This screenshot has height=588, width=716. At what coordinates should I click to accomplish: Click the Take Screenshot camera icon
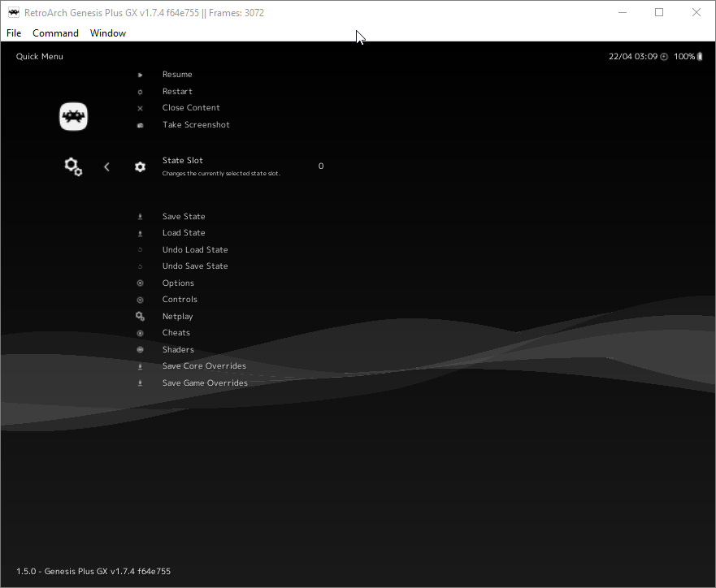[140, 125]
